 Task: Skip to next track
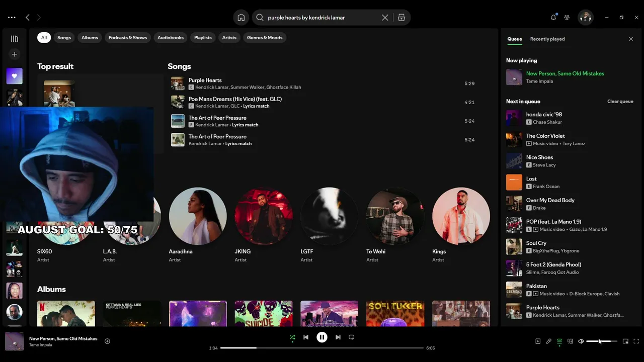point(338,337)
